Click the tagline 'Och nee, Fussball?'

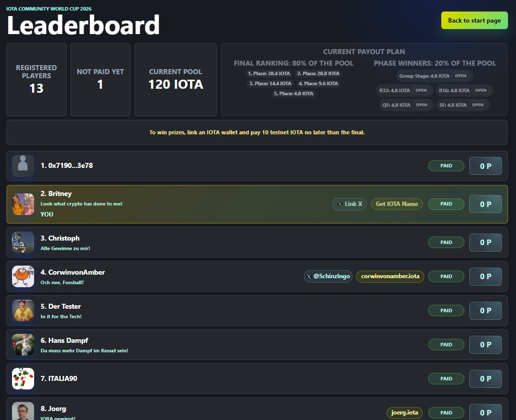pos(62,283)
